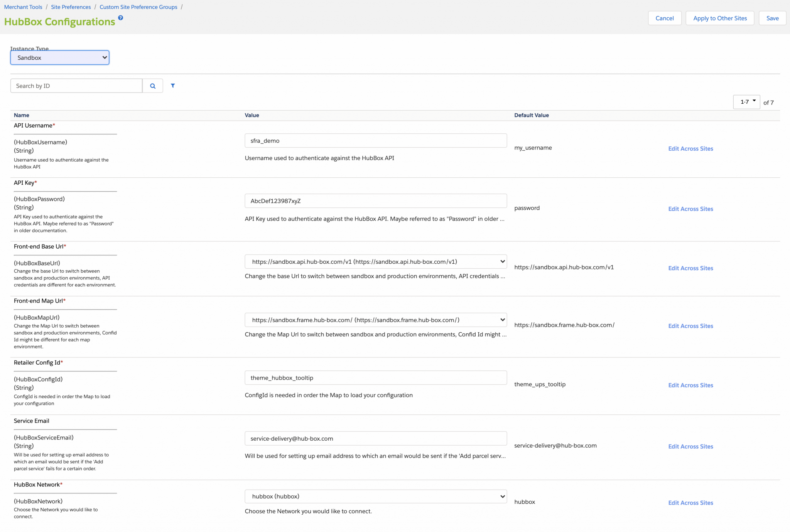
Task: Open Site Preferences breadcrumb link
Action: pyautogui.click(x=71, y=7)
